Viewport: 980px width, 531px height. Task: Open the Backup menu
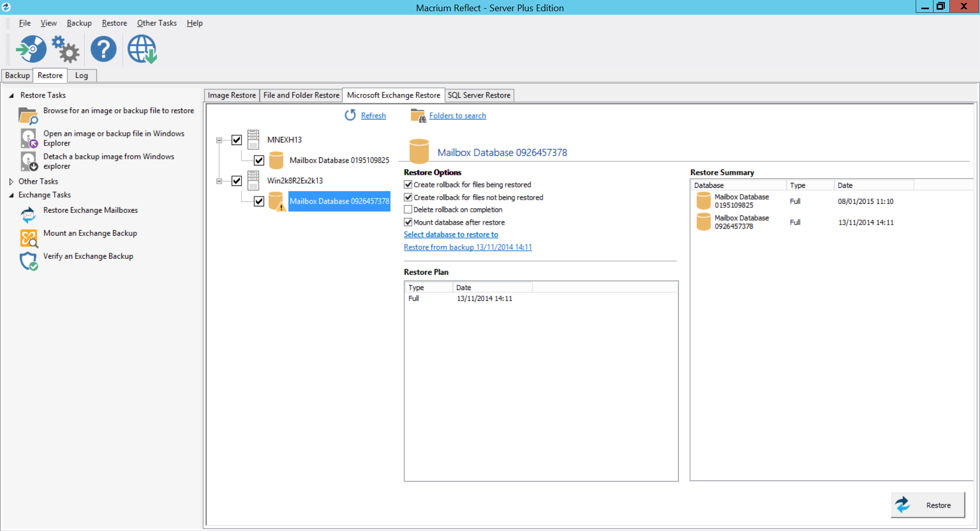point(79,23)
